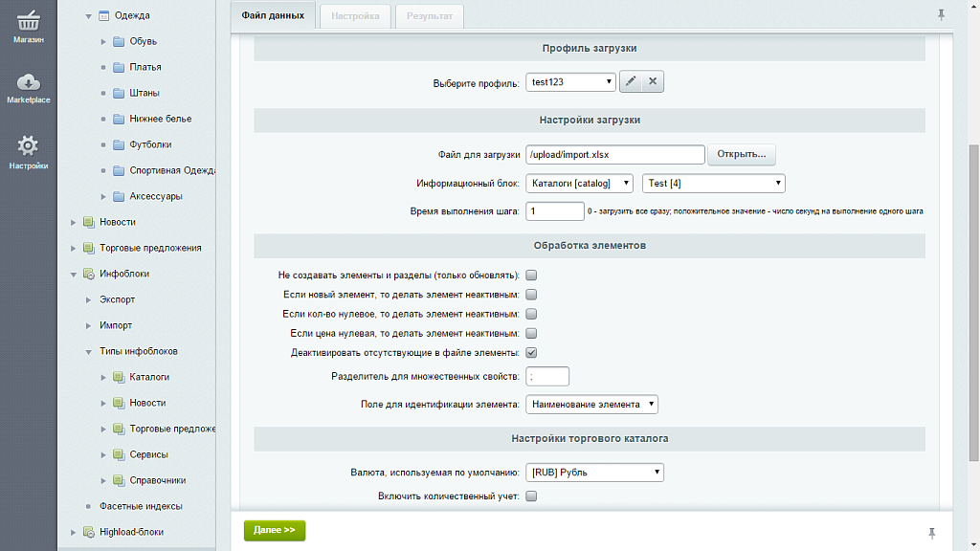This screenshot has width=980, height=551.
Task: Click the upload file path input field
Action: coord(615,154)
